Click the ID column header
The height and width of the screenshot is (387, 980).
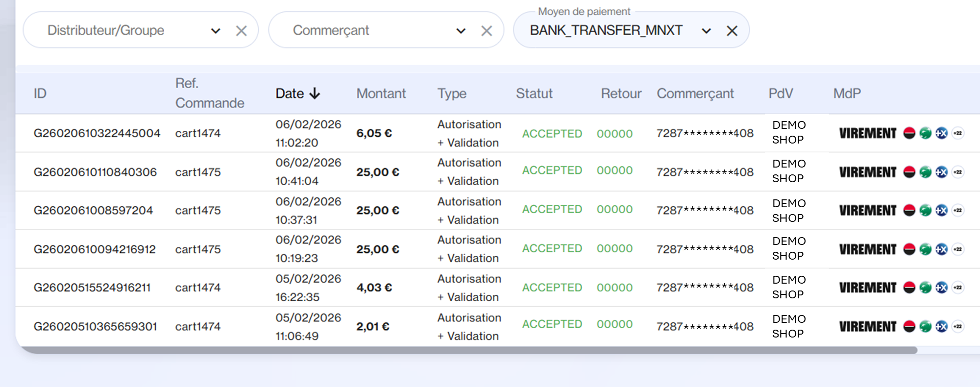pos(40,94)
